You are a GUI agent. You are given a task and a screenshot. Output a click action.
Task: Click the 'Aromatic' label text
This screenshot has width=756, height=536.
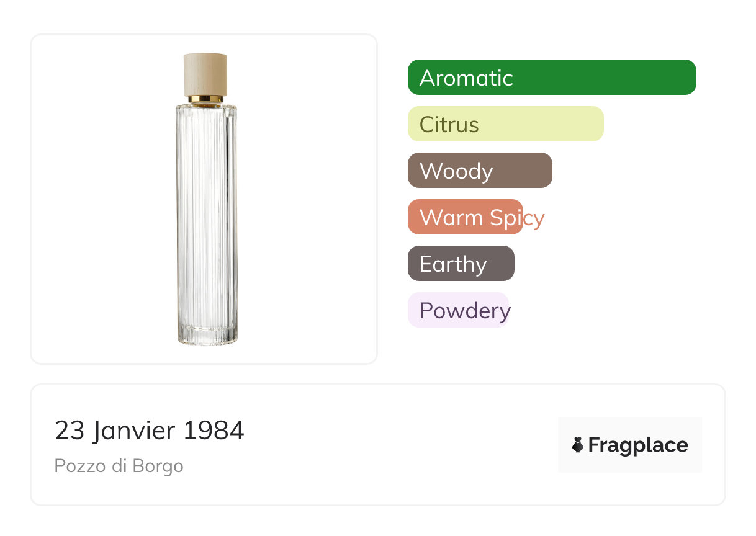466,78
